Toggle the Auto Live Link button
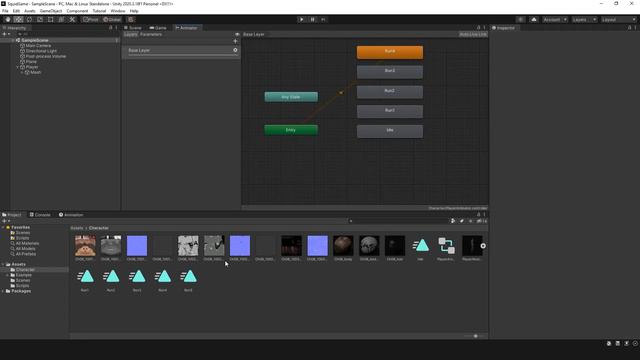 [473, 34]
